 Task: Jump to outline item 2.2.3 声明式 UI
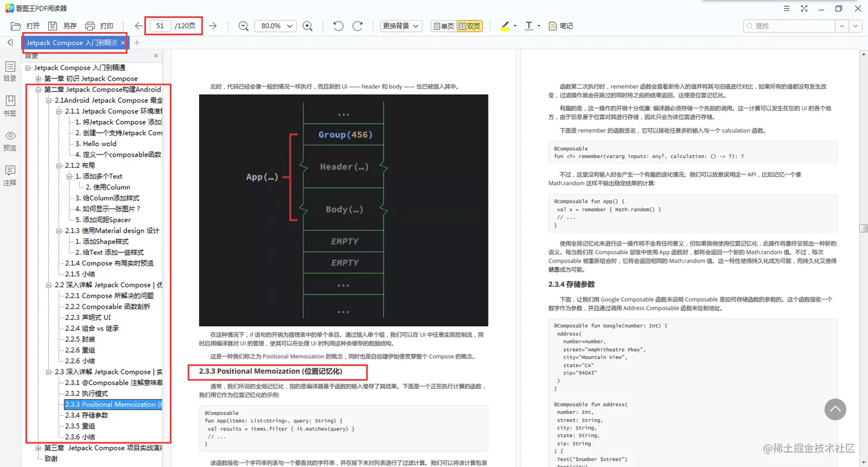[88, 318]
